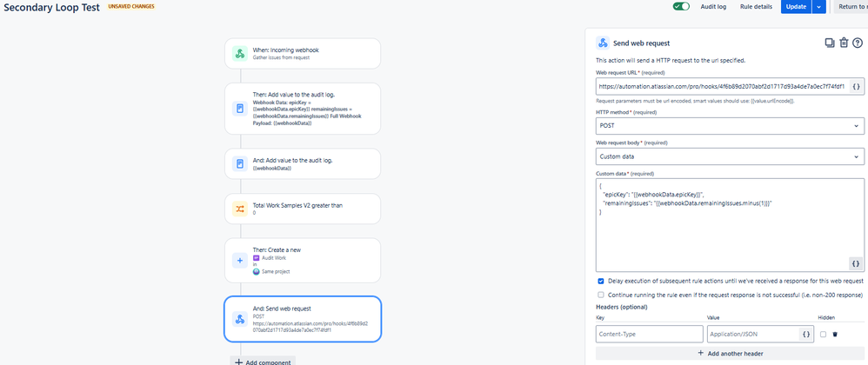
Task: Click the plus icon on Create a new card
Action: [240, 261]
